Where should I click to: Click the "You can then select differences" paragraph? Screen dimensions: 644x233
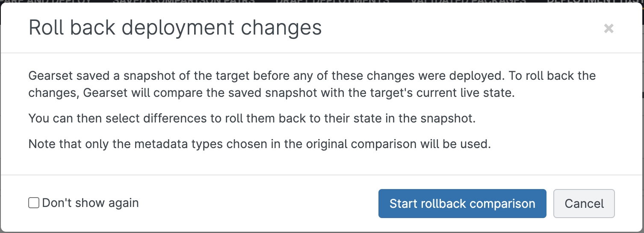click(x=252, y=118)
